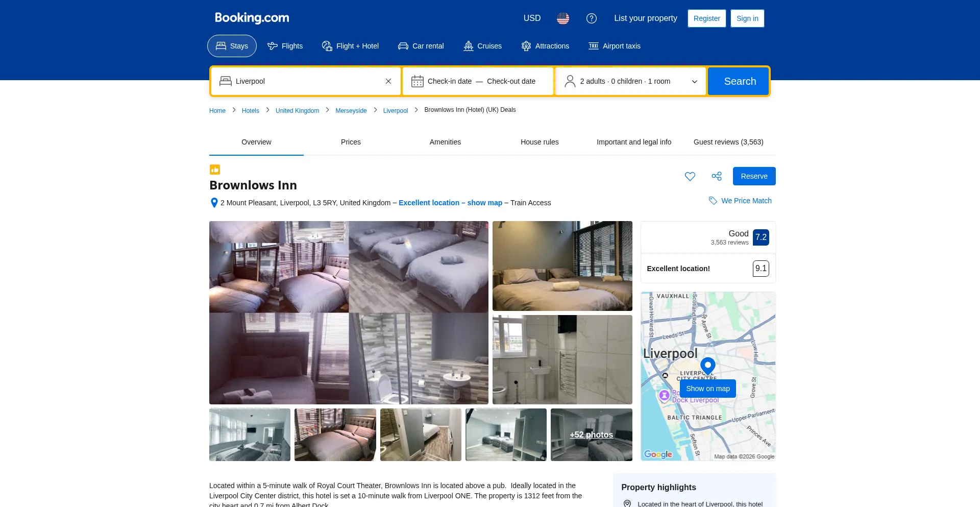Select the Check-out date field
The width and height of the screenshot is (980, 507).
point(511,81)
